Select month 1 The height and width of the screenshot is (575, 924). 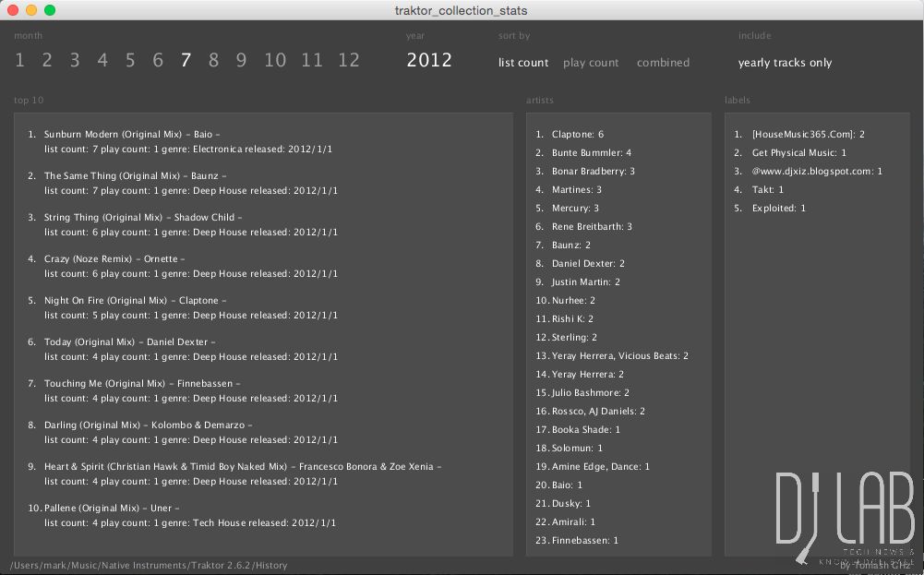pyautogui.click(x=19, y=61)
